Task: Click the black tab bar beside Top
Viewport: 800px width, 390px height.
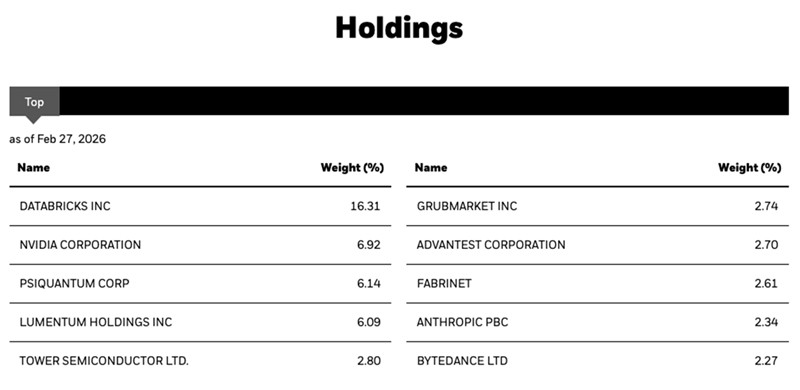Action: click(424, 101)
